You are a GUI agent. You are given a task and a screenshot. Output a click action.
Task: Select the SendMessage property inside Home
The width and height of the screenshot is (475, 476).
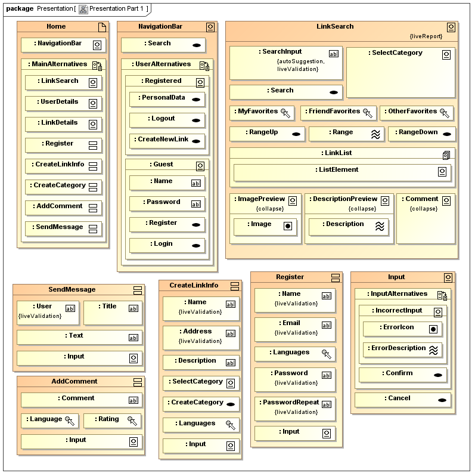63,229
